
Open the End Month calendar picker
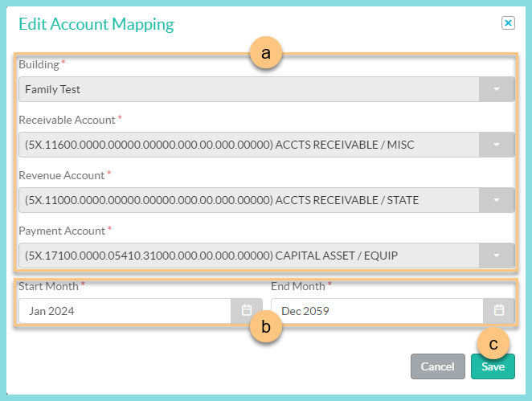coord(498,310)
